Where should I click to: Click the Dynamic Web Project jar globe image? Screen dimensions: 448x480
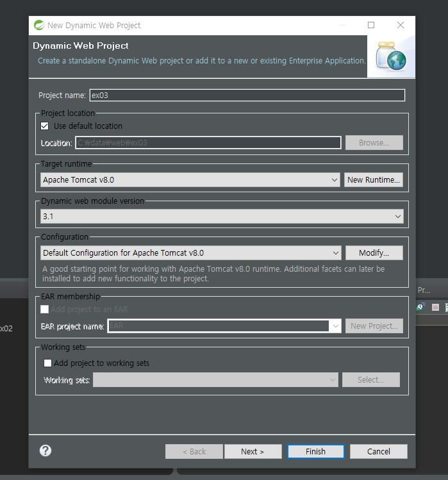click(392, 56)
